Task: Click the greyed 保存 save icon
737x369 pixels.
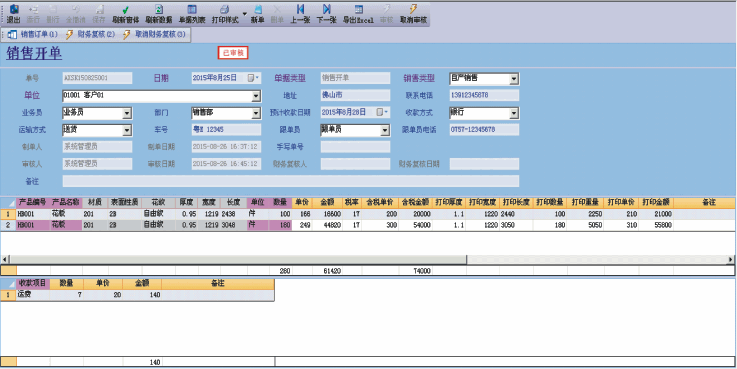Action: pyautogui.click(x=99, y=14)
